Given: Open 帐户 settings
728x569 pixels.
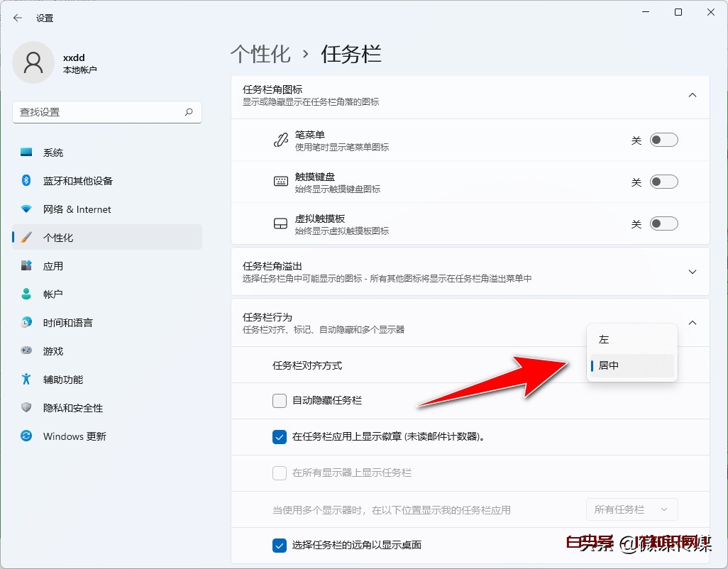Looking at the screenshot, I should pyautogui.click(x=53, y=294).
